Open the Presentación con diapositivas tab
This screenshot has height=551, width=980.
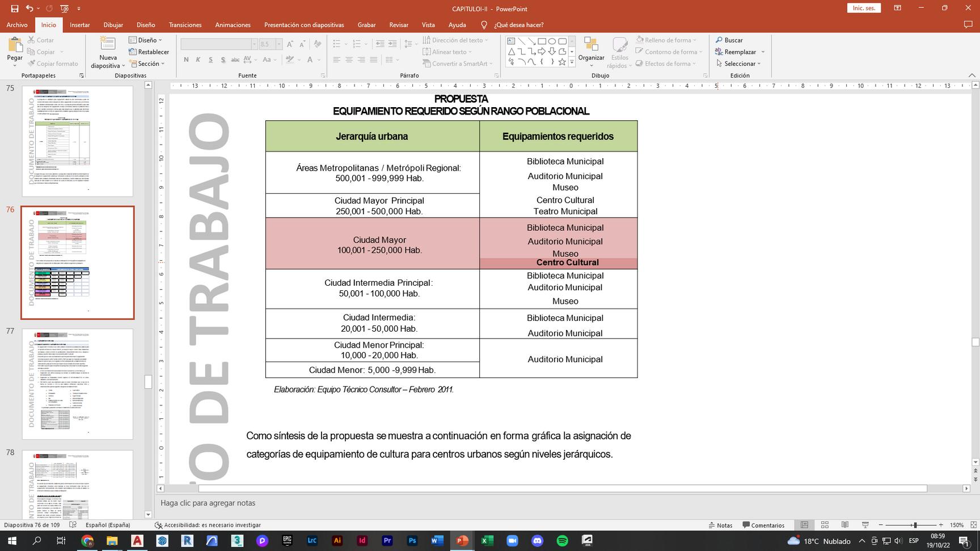point(304,25)
